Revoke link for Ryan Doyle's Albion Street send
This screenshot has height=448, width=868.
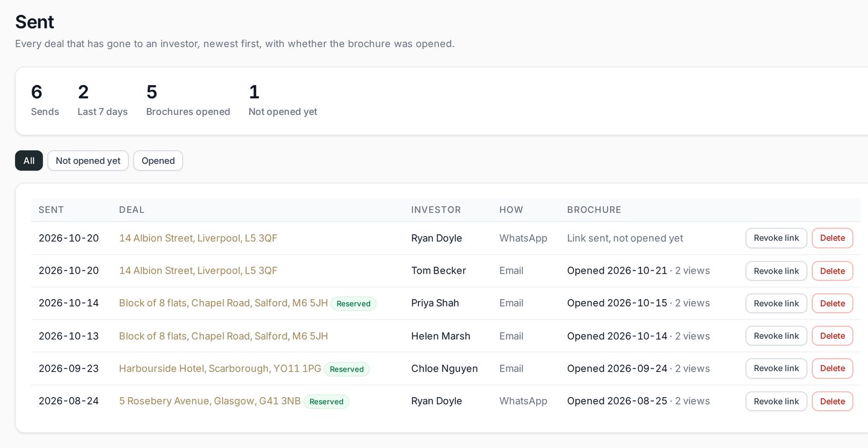point(776,238)
